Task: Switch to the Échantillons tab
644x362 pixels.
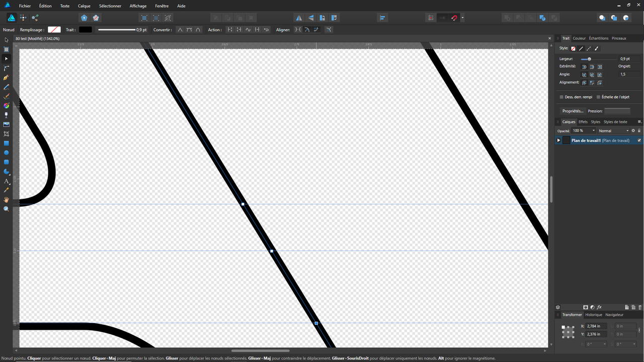Action: [x=599, y=38]
